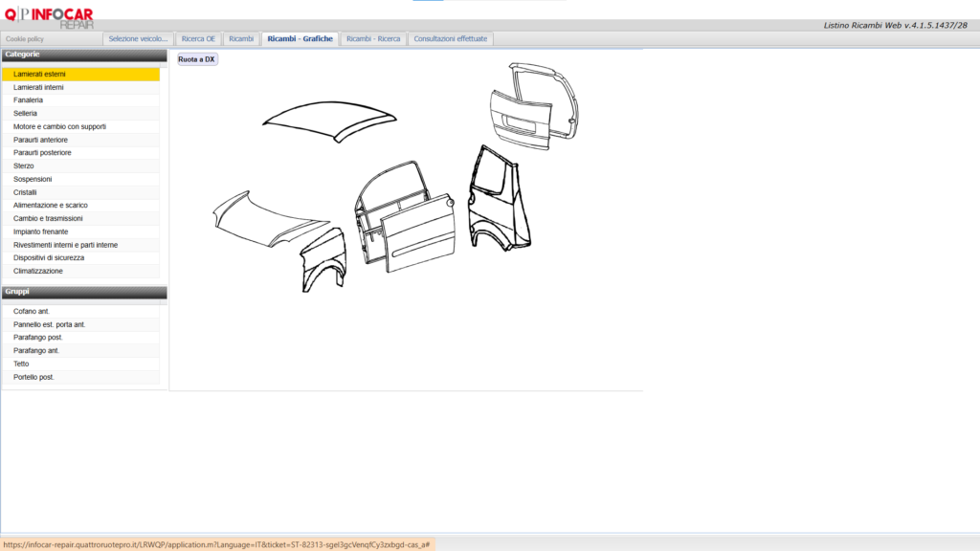Click the front fender drawing in diagram
Screen dimensions: 980x551
pyautogui.click(x=323, y=260)
